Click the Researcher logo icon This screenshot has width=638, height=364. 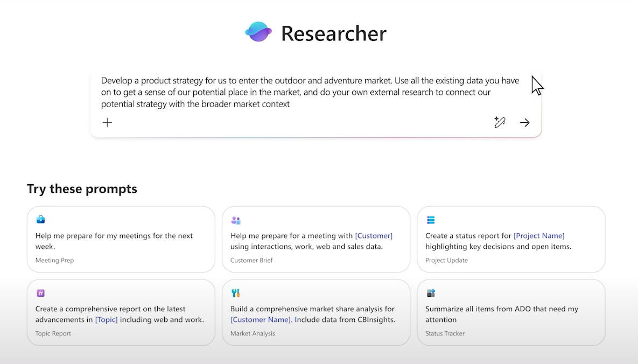[x=258, y=32]
